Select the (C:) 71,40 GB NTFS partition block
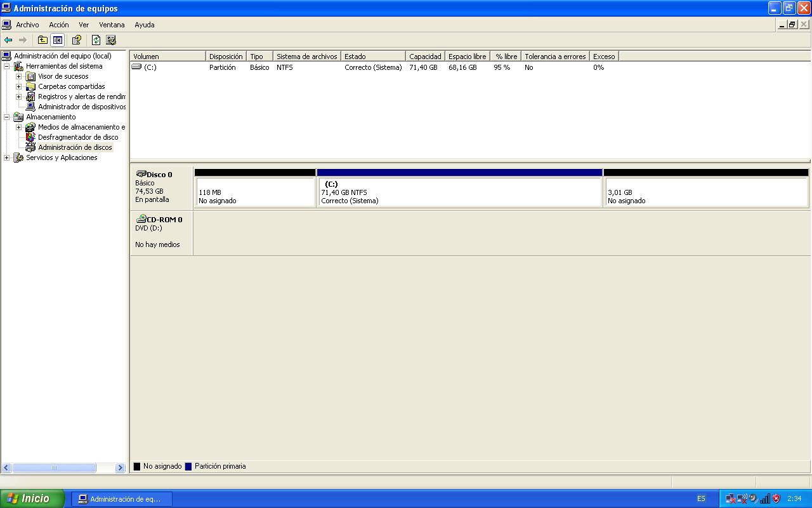The width and height of the screenshot is (812, 508). pyautogui.click(x=459, y=188)
